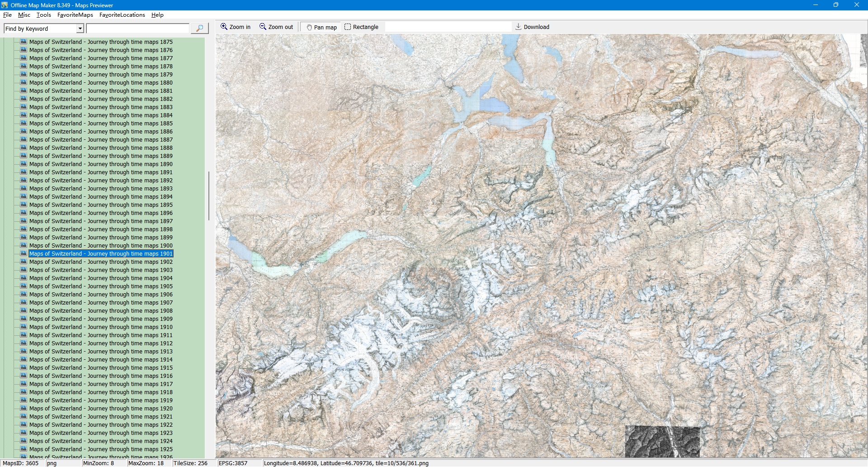868x467 pixels.
Task: Click the Zoom in magnifier icon
Action: click(224, 27)
